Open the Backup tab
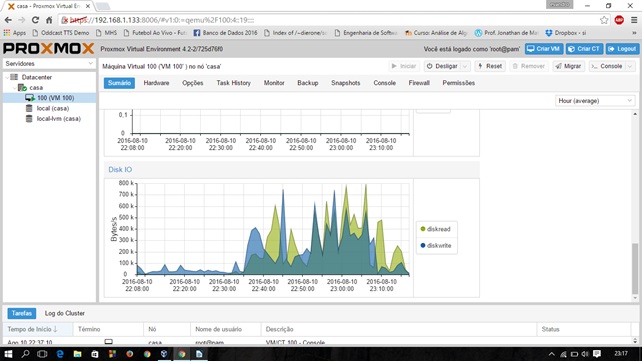Image resolution: width=643 pixels, height=362 pixels. coord(308,83)
